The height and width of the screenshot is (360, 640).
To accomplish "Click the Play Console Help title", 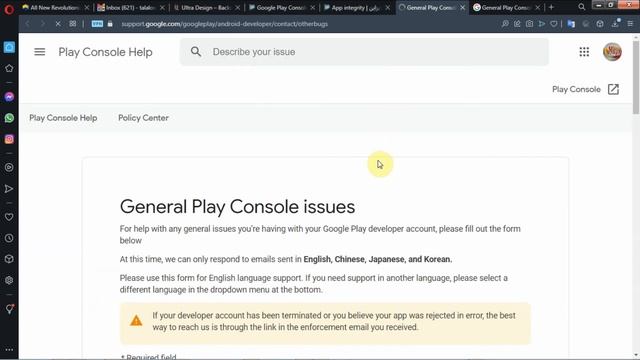I will 105,52.
